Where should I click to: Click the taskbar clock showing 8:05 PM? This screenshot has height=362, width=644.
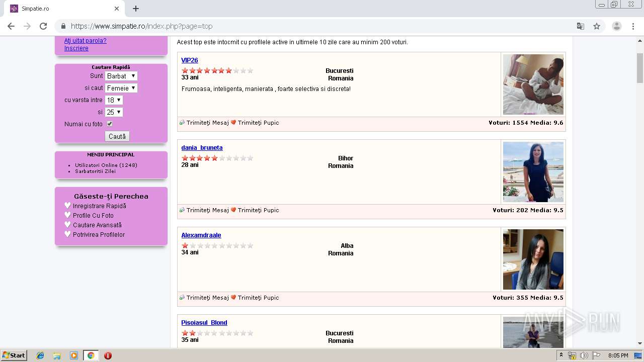coord(618,355)
